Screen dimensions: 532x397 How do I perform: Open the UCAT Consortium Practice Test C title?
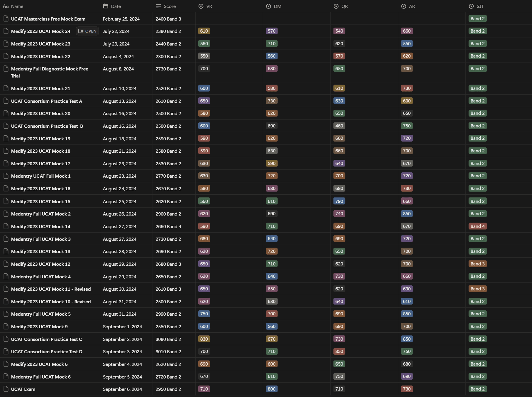tap(47, 339)
